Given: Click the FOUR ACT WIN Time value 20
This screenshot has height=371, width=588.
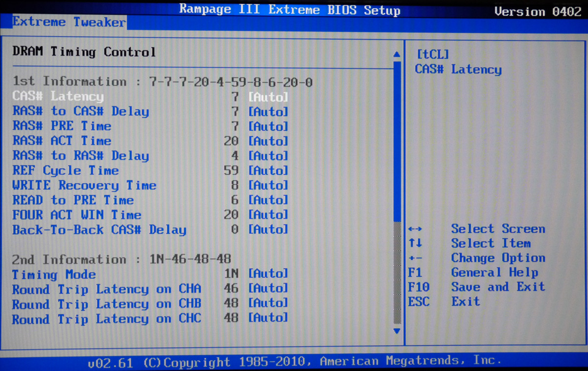Looking at the screenshot, I should [231, 215].
